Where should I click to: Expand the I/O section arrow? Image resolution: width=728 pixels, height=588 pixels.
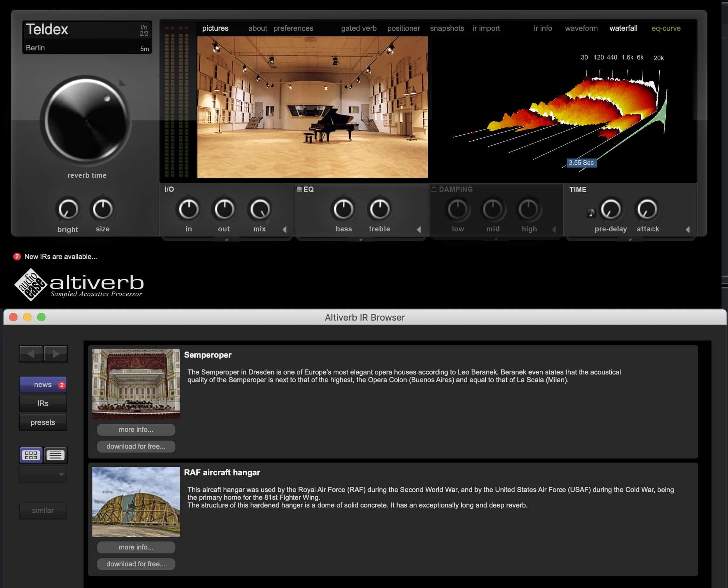pyautogui.click(x=285, y=230)
